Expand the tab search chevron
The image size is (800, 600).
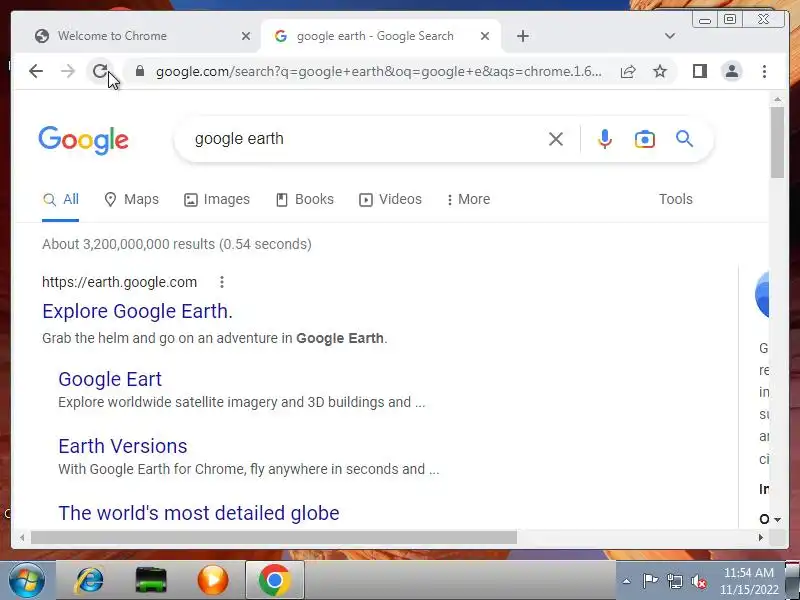(x=670, y=36)
